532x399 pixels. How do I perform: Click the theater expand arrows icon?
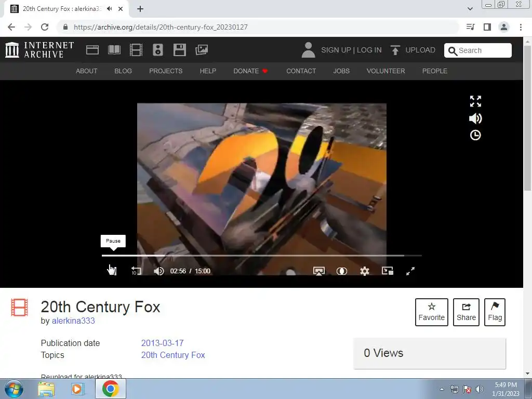[x=475, y=101]
